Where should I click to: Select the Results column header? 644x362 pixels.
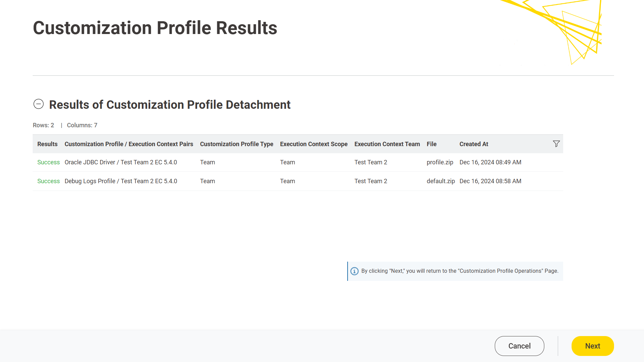[47, 144]
